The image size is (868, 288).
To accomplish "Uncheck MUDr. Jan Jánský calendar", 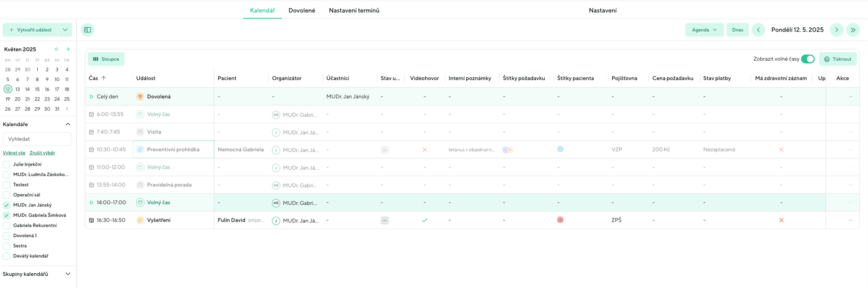I will (x=7, y=205).
